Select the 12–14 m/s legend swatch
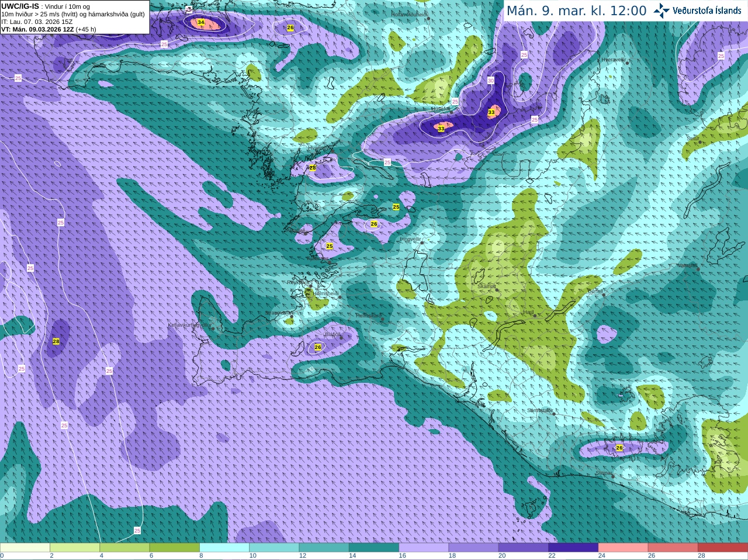Image resolution: width=748 pixels, height=560 pixels. (x=324, y=548)
